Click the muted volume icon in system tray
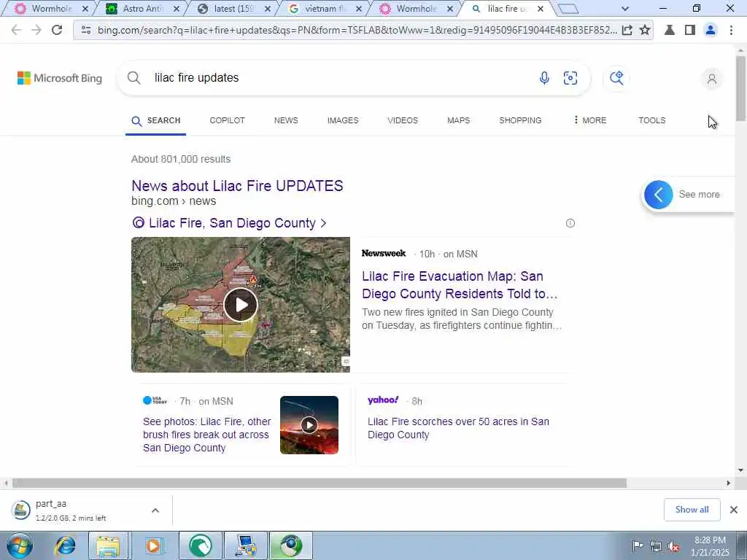This screenshot has width=747, height=560. click(x=673, y=545)
